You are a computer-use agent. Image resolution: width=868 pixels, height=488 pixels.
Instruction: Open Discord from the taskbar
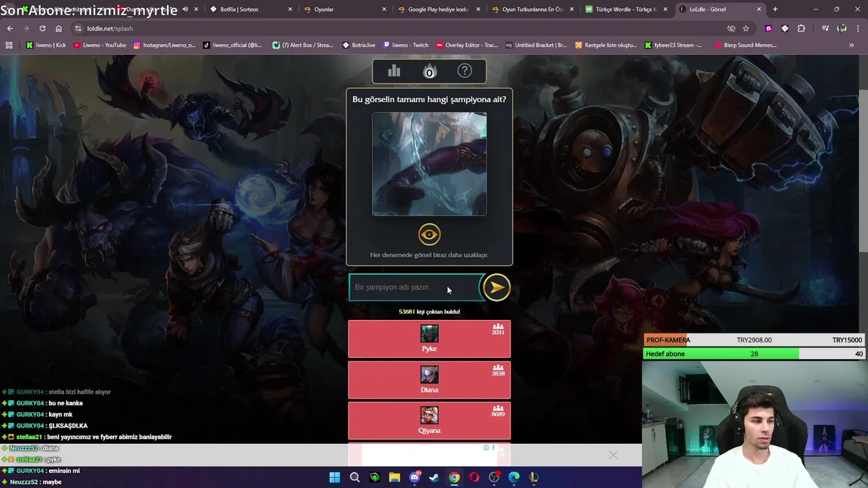tap(414, 477)
